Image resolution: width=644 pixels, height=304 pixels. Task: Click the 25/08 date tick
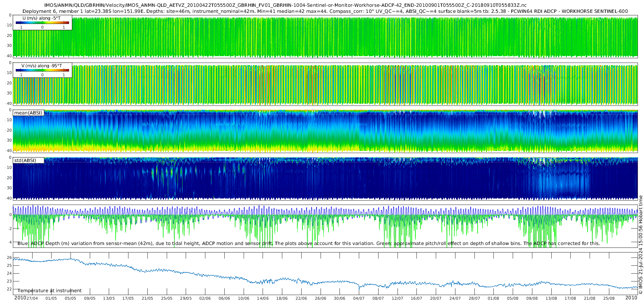609,298
